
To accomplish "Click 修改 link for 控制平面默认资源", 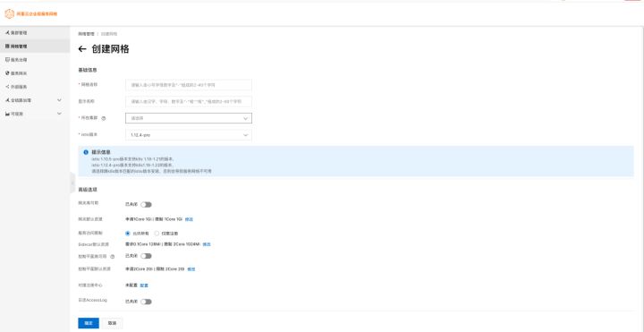I will 191,269.
